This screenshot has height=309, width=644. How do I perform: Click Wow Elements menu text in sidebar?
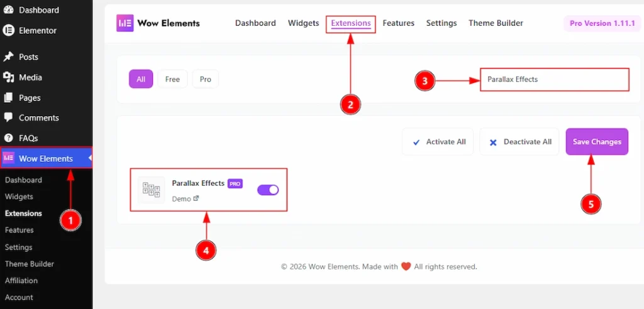point(46,159)
